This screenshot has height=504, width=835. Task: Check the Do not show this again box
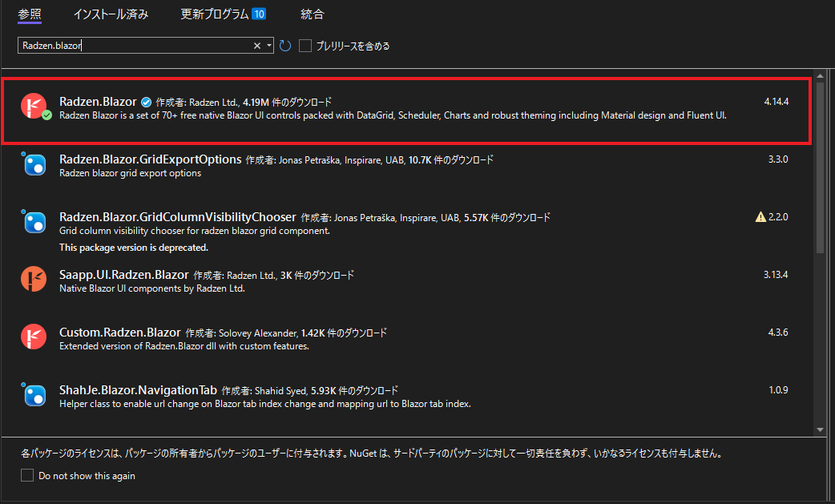26,475
